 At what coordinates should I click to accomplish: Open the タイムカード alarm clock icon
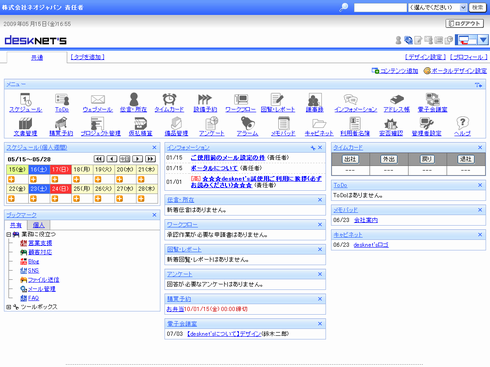tap(169, 99)
